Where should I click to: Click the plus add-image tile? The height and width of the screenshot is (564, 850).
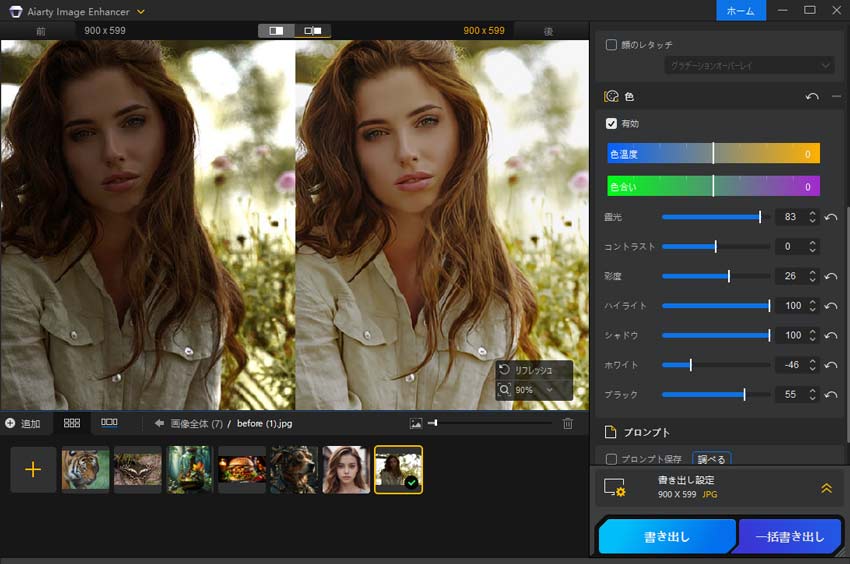pyautogui.click(x=33, y=469)
